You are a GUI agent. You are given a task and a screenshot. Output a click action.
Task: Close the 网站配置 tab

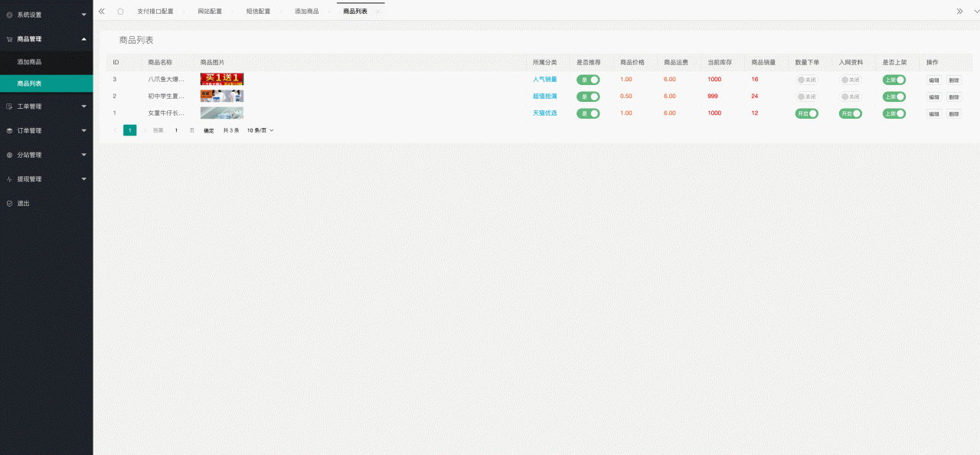pyautogui.click(x=233, y=11)
